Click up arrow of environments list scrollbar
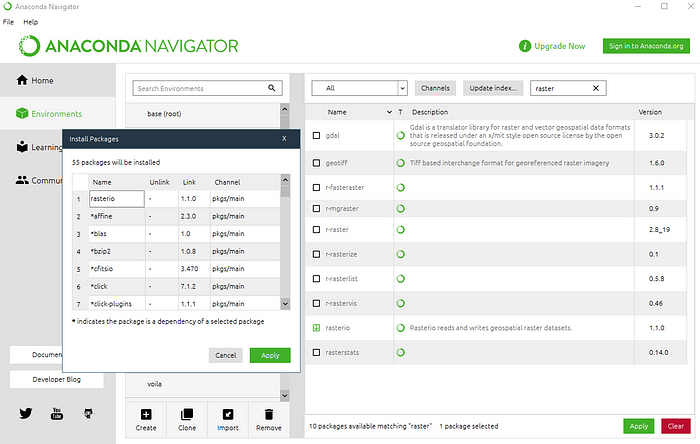This screenshot has height=444, width=700. pyautogui.click(x=285, y=109)
